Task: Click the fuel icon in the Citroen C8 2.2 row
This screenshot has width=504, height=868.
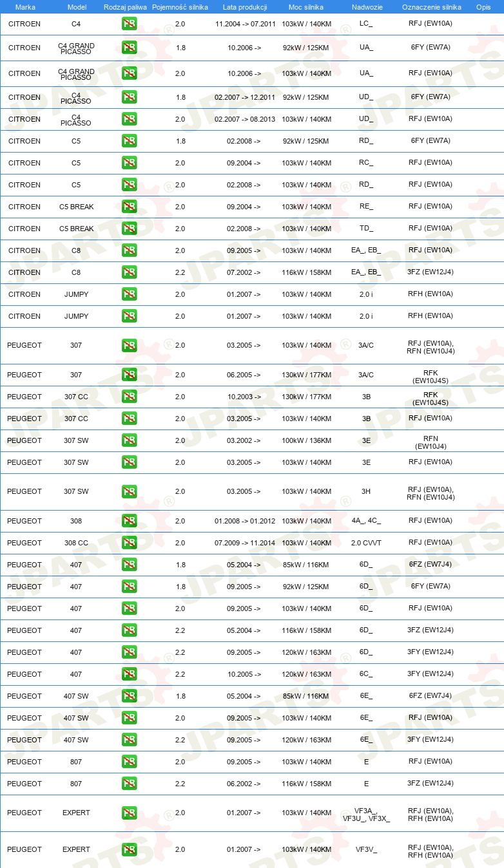Action: pos(130,273)
